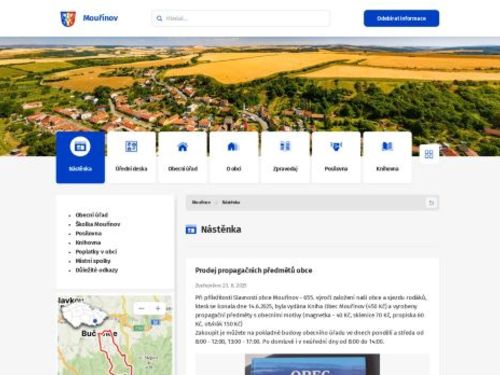Open the book cover article image
Viewport: 500px width, 375px height.
tap(312, 364)
